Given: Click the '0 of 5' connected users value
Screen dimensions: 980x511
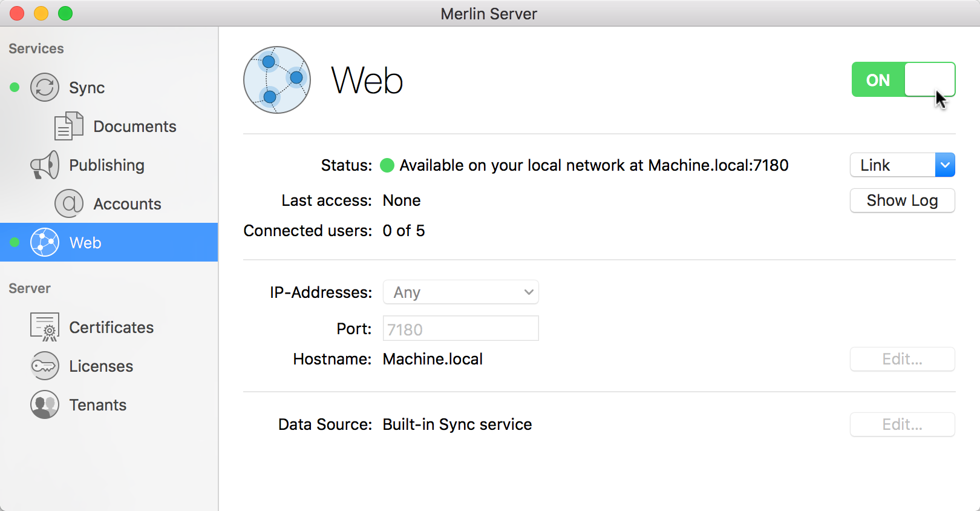Looking at the screenshot, I should coord(403,231).
